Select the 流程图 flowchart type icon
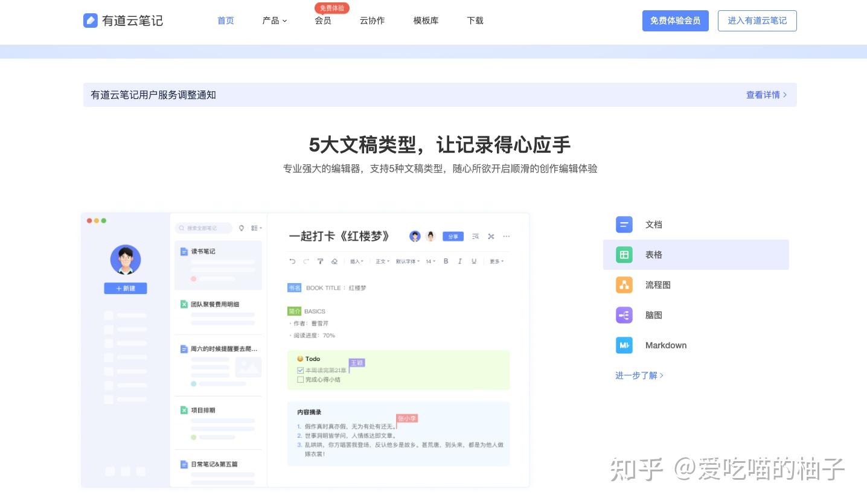Screen dimensions: 867x504 [624, 285]
